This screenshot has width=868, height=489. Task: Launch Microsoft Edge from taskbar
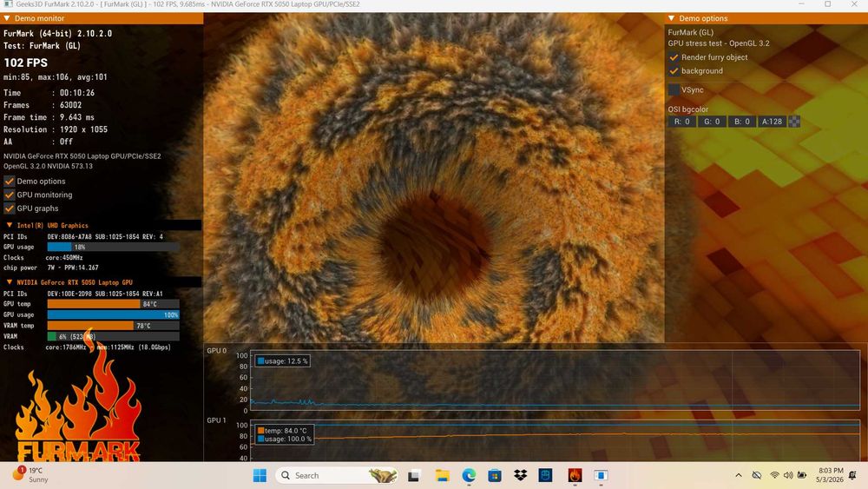(x=469, y=475)
